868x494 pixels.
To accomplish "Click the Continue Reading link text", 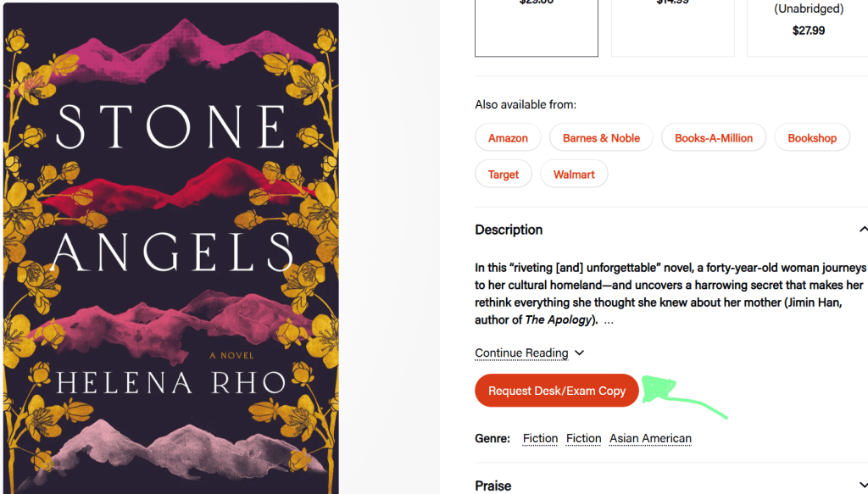I will tap(521, 352).
